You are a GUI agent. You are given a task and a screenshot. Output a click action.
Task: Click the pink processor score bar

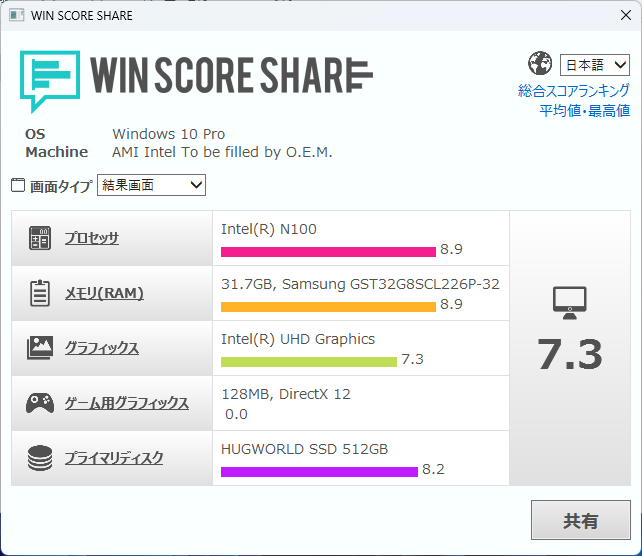pyautogui.click(x=328, y=252)
